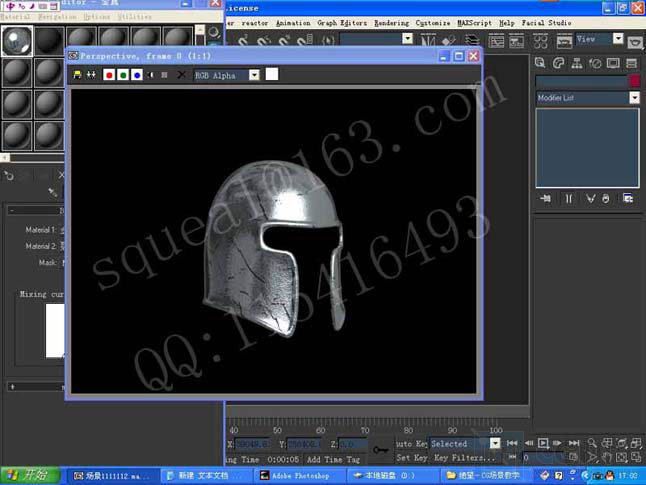Switch to the Modify command panel tab
This screenshot has height=485, width=646.
(558, 63)
